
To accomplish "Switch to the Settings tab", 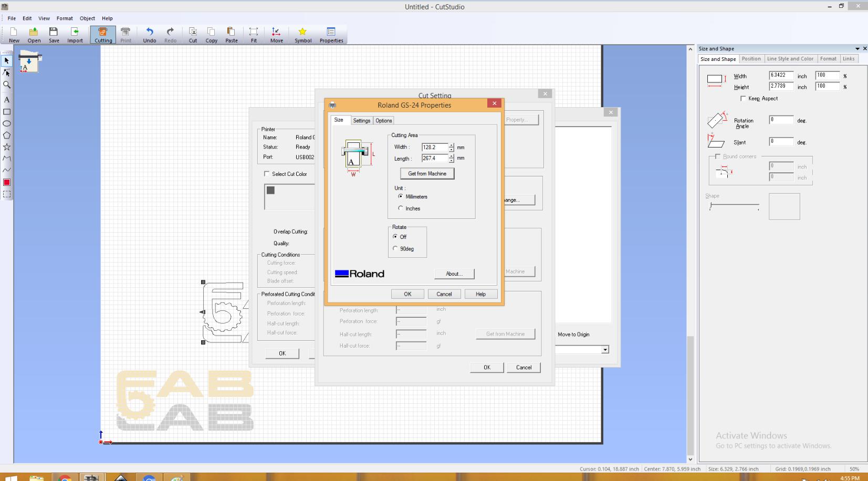I will coord(361,121).
